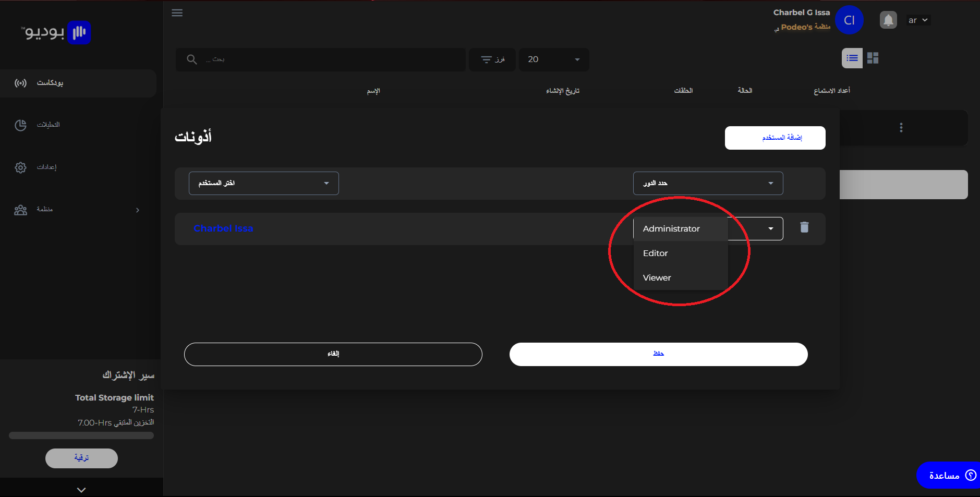The width and height of the screenshot is (980, 497).
Task: Click the settings gear icon in sidebar
Action: click(x=20, y=167)
